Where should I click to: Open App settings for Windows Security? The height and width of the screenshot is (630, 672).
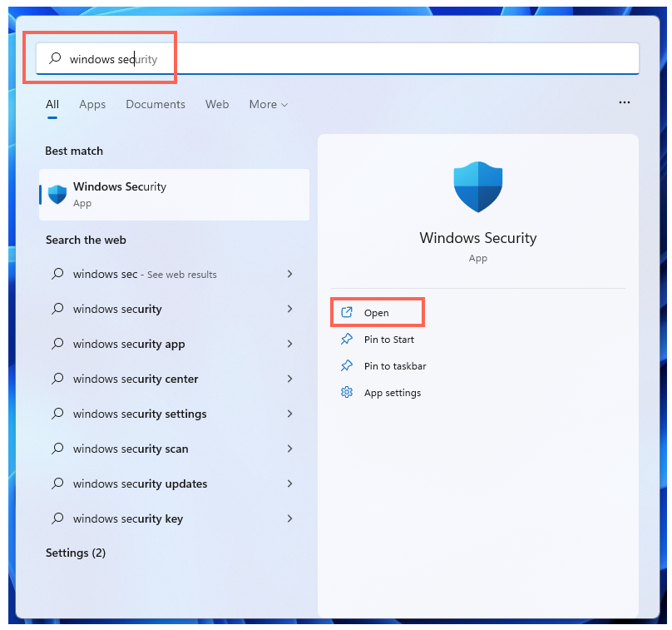393,393
